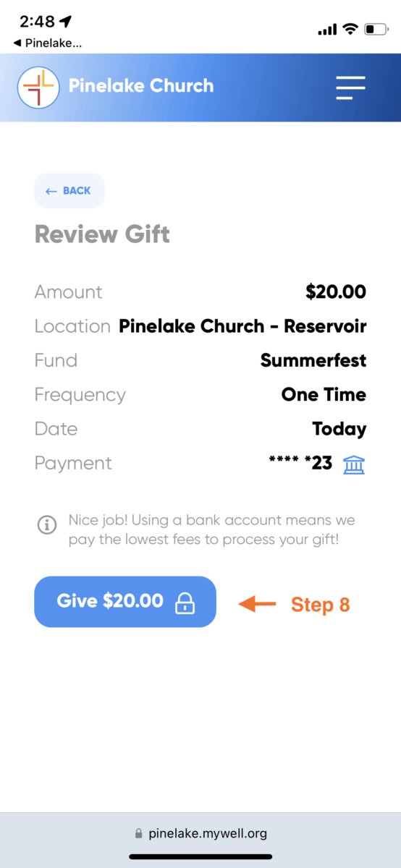Select the $20.00 amount value
This screenshot has height=868, width=401.
coord(336,292)
